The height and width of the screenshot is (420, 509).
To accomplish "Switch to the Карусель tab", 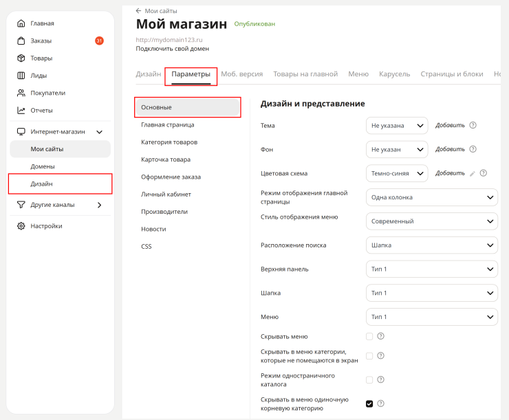I will [x=394, y=74].
